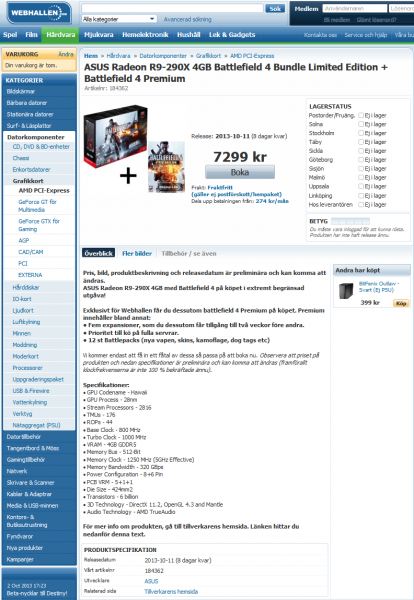
Task: Click the 274 kr/mån installment link
Action: [x=272, y=201]
